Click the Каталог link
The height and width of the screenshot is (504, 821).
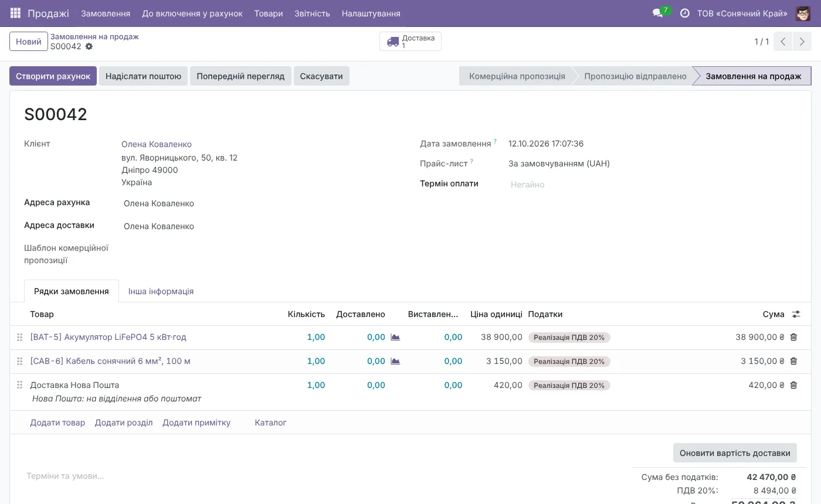270,423
